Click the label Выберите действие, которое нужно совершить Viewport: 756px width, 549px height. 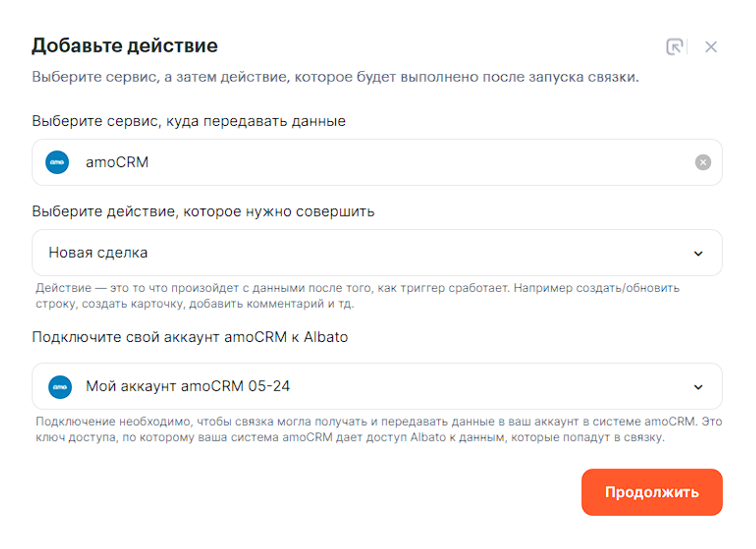click(x=203, y=212)
